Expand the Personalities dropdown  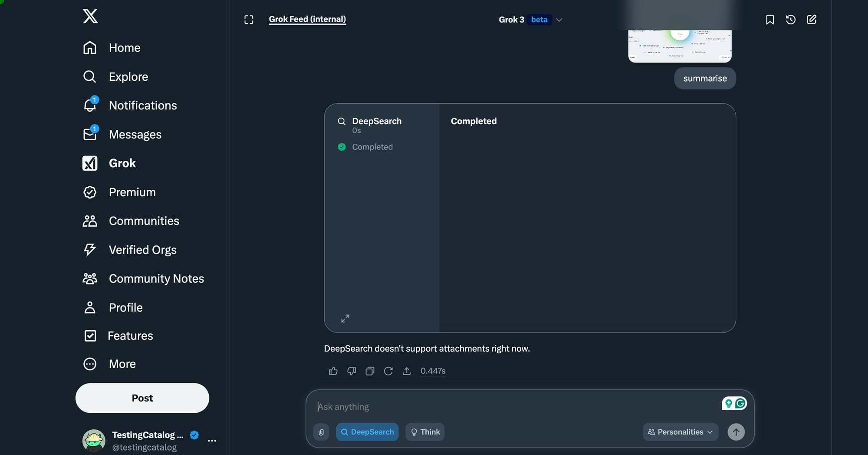point(680,432)
